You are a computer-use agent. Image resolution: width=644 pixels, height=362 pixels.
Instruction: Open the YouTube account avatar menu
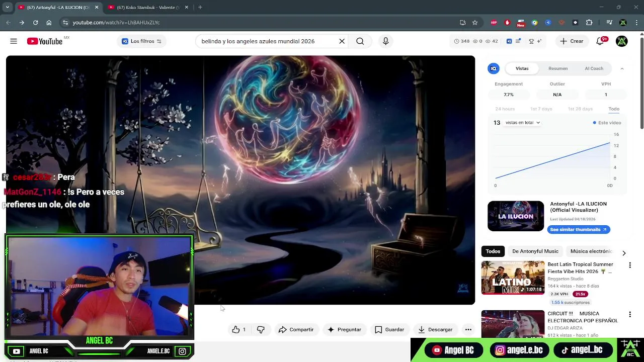coord(622,41)
